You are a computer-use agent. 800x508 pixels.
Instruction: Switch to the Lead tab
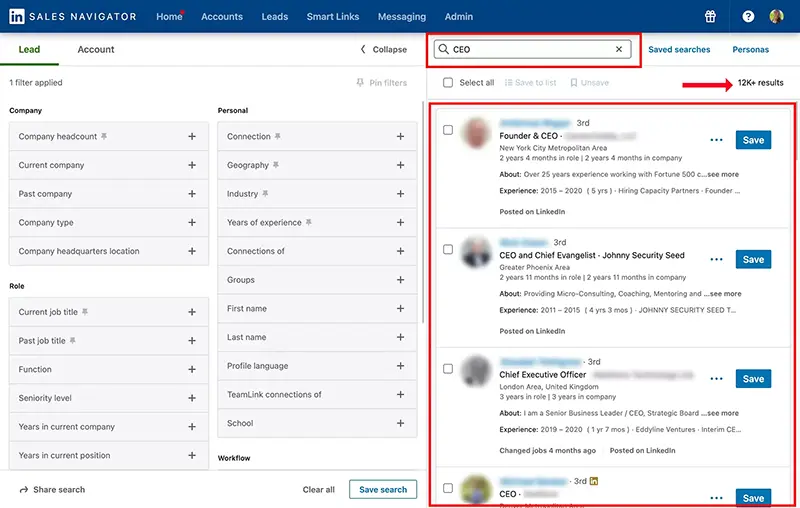(x=29, y=49)
